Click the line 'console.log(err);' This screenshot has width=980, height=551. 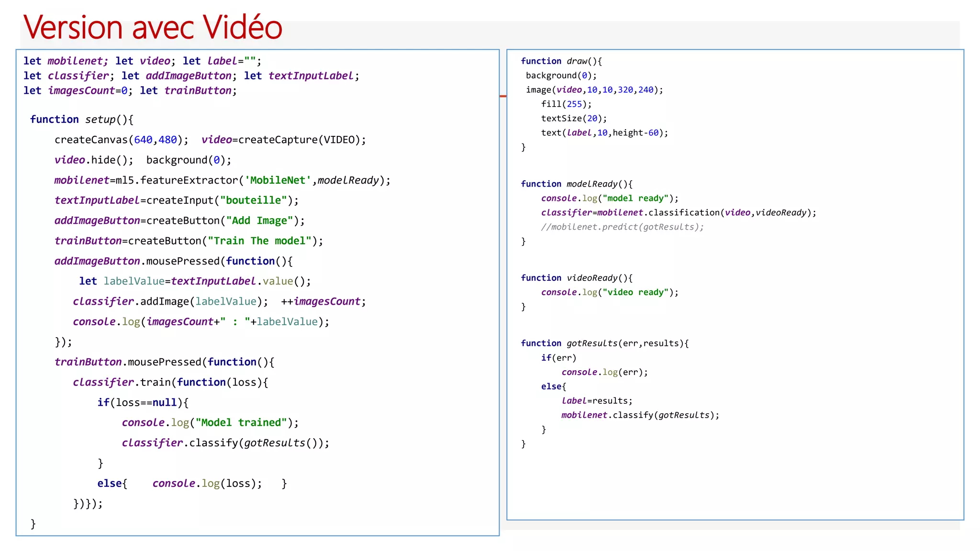pyautogui.click(x=605, y=372)
